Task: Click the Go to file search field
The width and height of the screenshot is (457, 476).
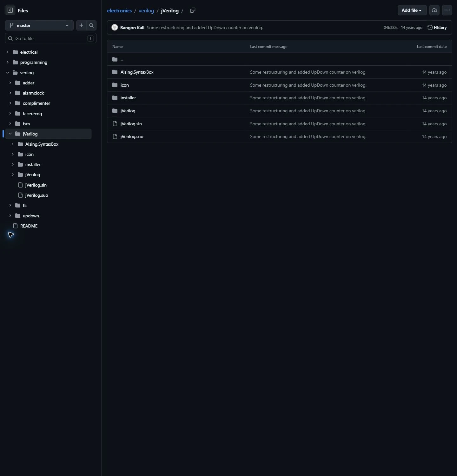Action: coord(51,38)
